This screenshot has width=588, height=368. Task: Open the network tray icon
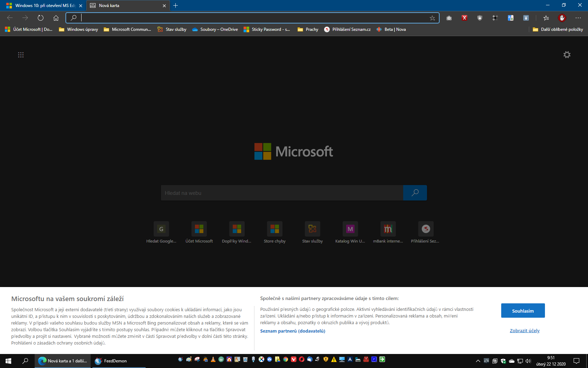(520, 361)
